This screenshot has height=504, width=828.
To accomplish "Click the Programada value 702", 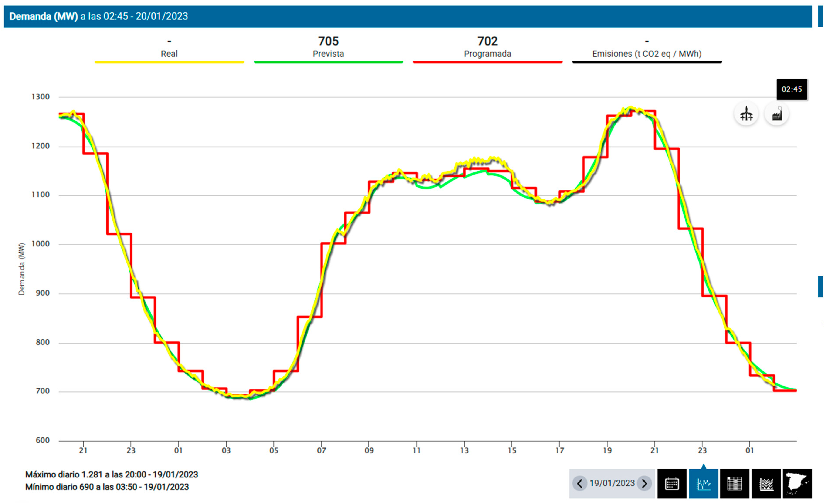I will click(487, 41).
